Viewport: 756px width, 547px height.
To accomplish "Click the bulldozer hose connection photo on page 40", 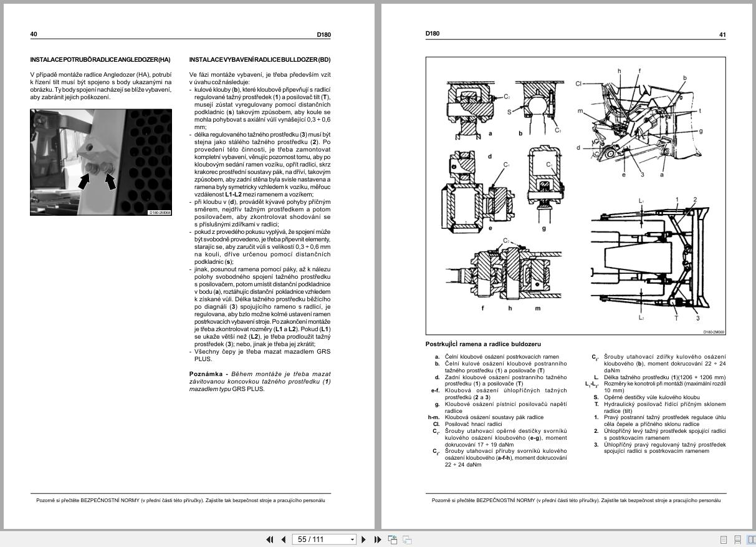I will 101,162.
